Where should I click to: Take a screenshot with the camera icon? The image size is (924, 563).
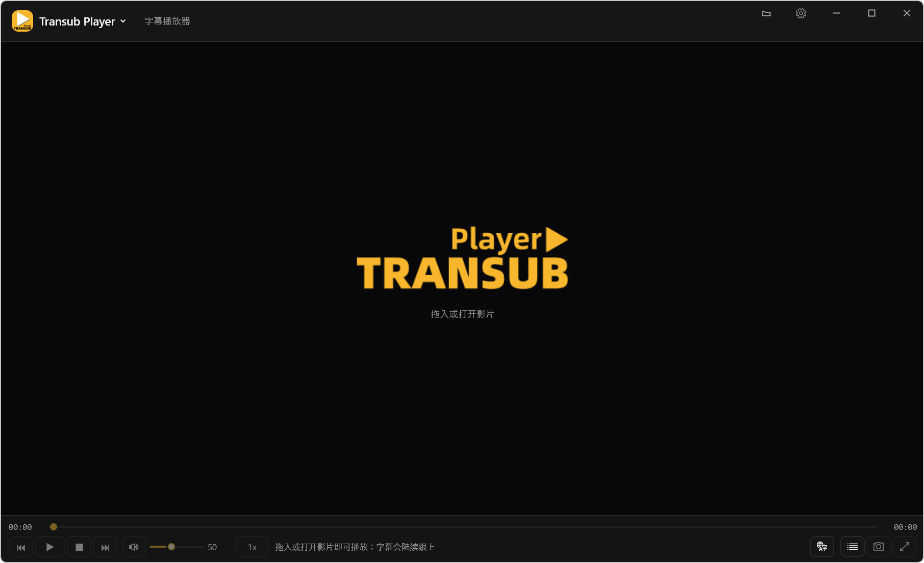(879, 547)
